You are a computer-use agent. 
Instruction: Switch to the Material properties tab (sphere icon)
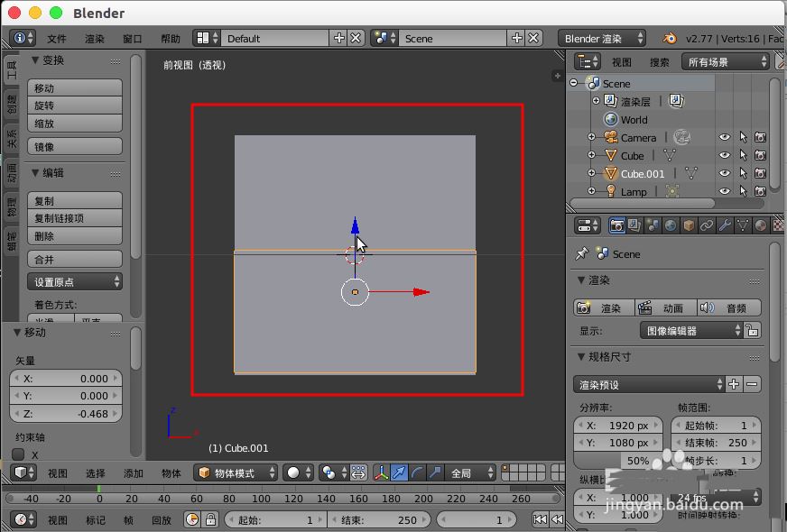pyautogui.click(x=759, y=225)
